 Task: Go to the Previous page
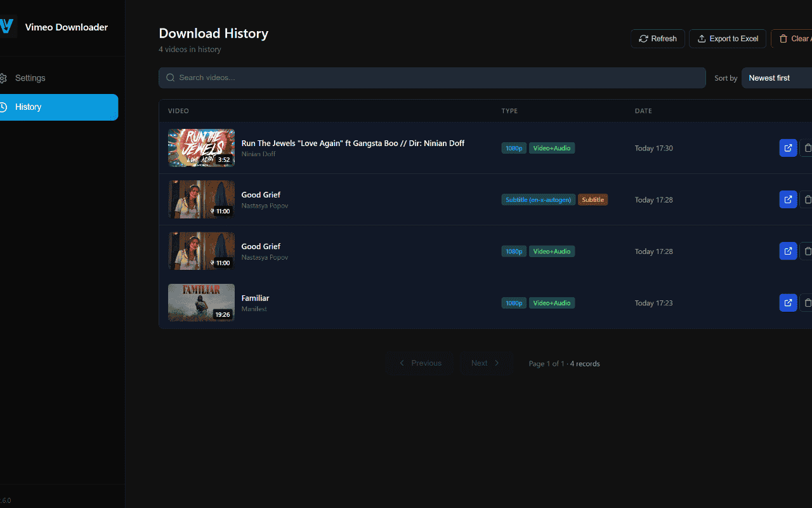click(x=419, y=363)
